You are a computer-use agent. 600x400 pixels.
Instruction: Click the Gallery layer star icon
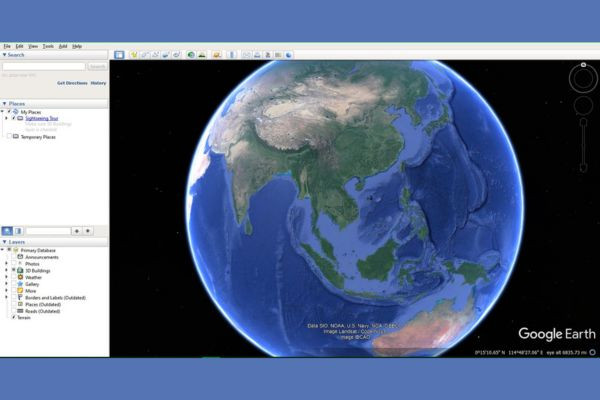click(x=20, y=284)
